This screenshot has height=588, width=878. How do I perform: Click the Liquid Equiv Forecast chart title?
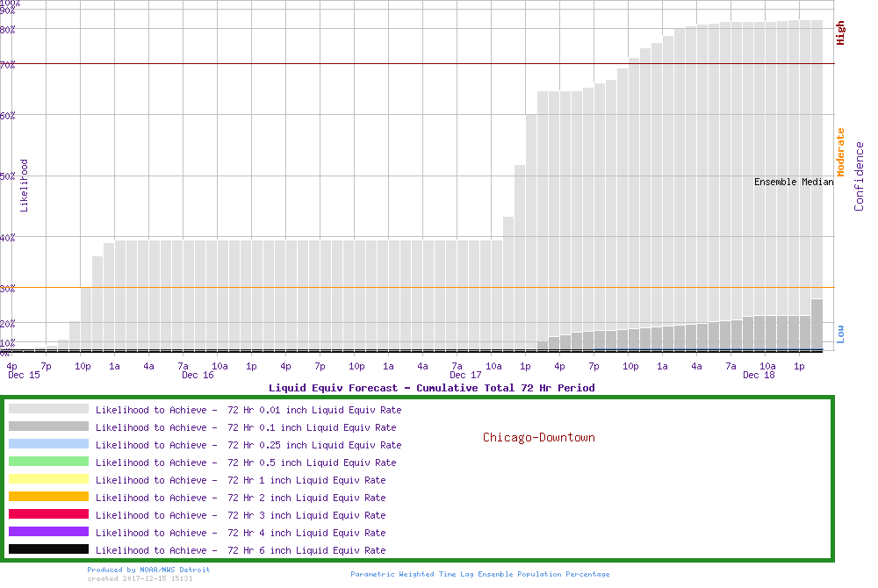pos(431,388)
